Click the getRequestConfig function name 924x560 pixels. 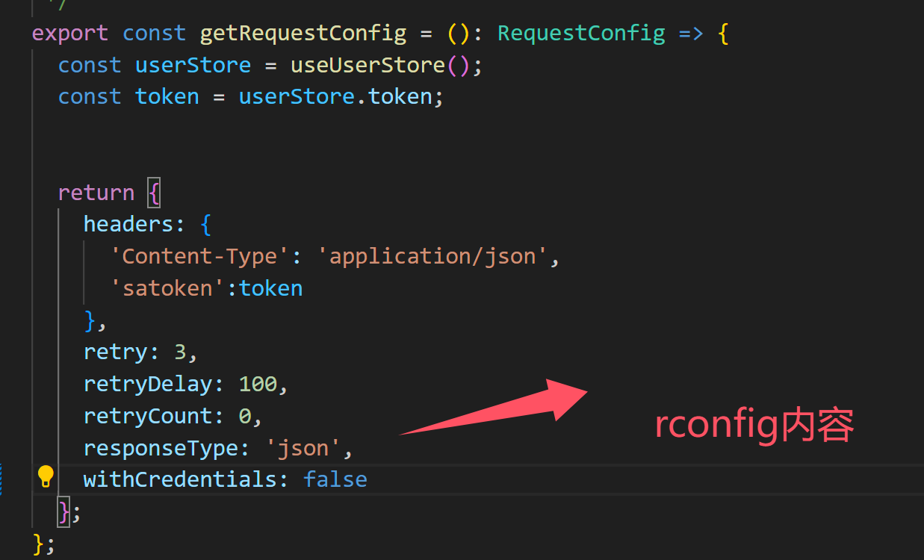coord(303,34)
